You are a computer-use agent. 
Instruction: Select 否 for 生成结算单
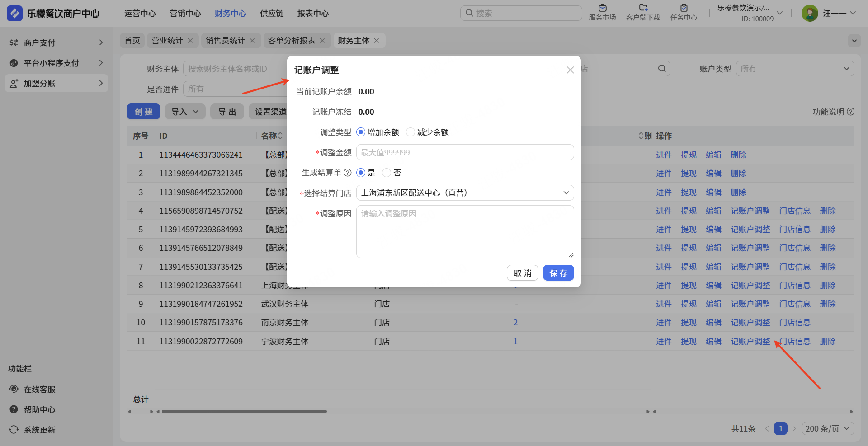coord(387,173)
